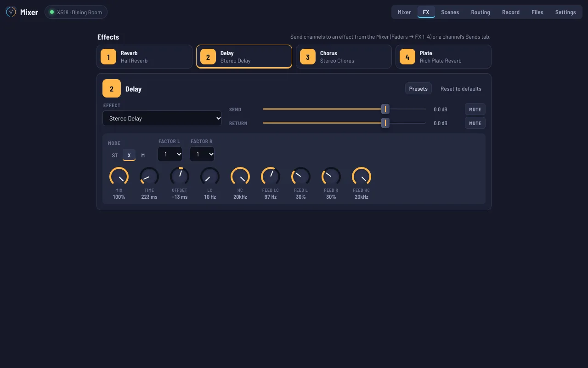The width and height of the screenshot is (588, 368).
Task: Mute the SEND level
Action: pos(475,109)
